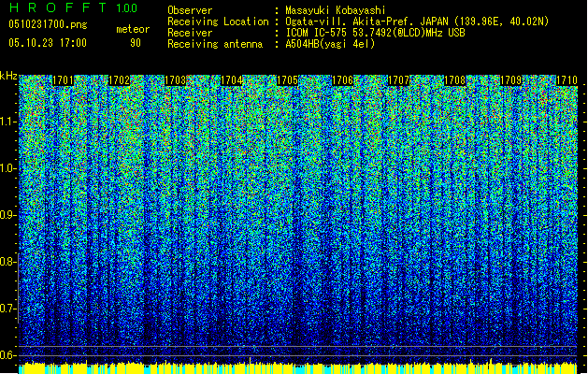Click the 1710 time marker
Viewport: 588px width, 374px height.
[566, 80]
